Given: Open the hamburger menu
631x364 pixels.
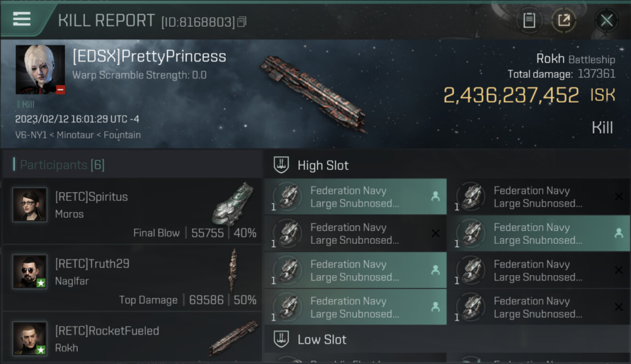Looking at the screenshot, I should (x=22, y=19).
